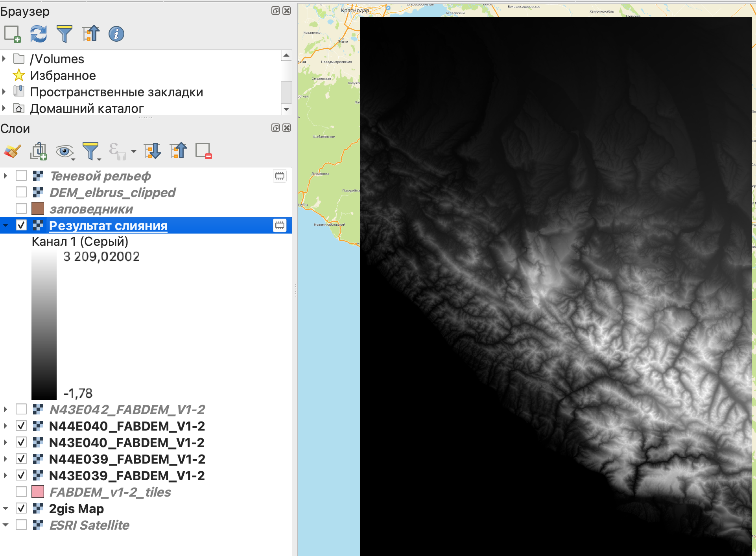The width and height of the screenshot is (756, 556).
Task: Select Избранное in Browser tree
Action: point(63,75)
